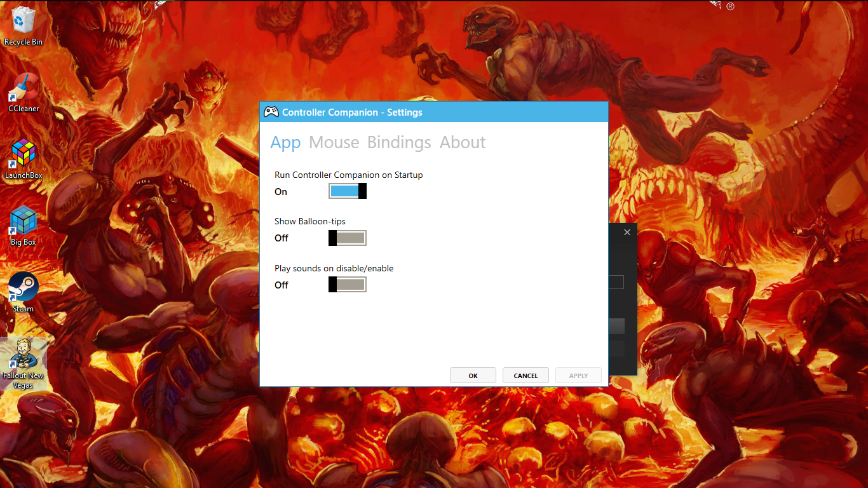The height and width of the screenshot is (488, 868).
Task: Close the dark window behind Settings
Action: click(x=627, y=233)
